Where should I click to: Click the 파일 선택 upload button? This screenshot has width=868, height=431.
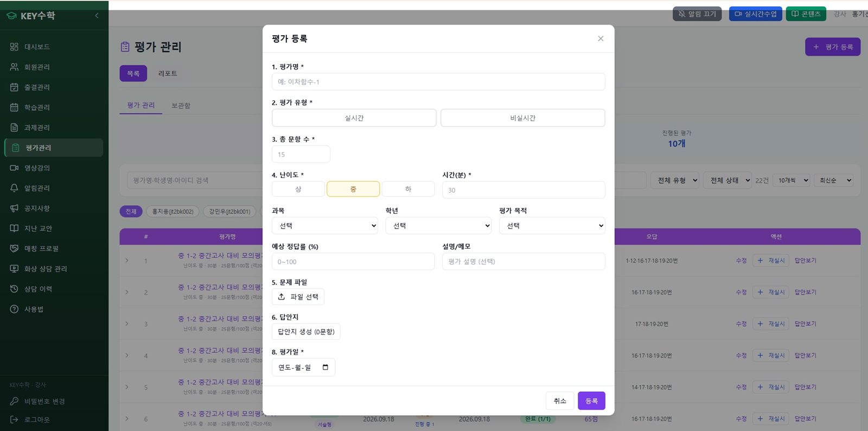pos(298,297)
